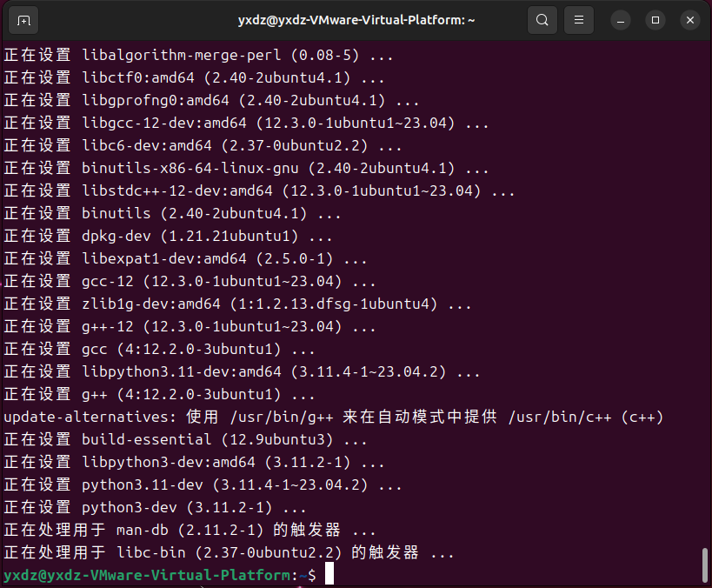Image resolution: width=712 pixels, height=588 pixels.
Task: Click the build-essential (12.9ubuntu3) line
Action: pyautogui.click(x=185, y=439)
